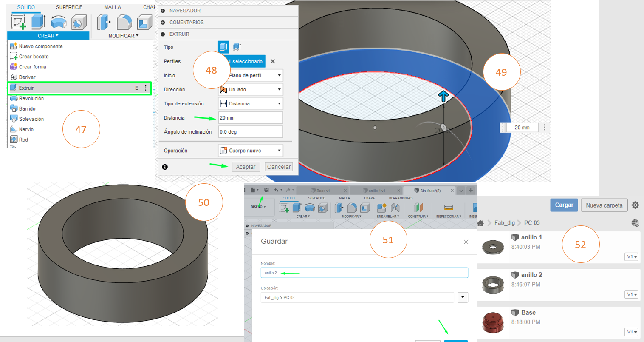Viewport: 644px width, 342px height.
Task: Open the Inicio dropdown showing Plano de perfil
Action: [x=251, y=75]
